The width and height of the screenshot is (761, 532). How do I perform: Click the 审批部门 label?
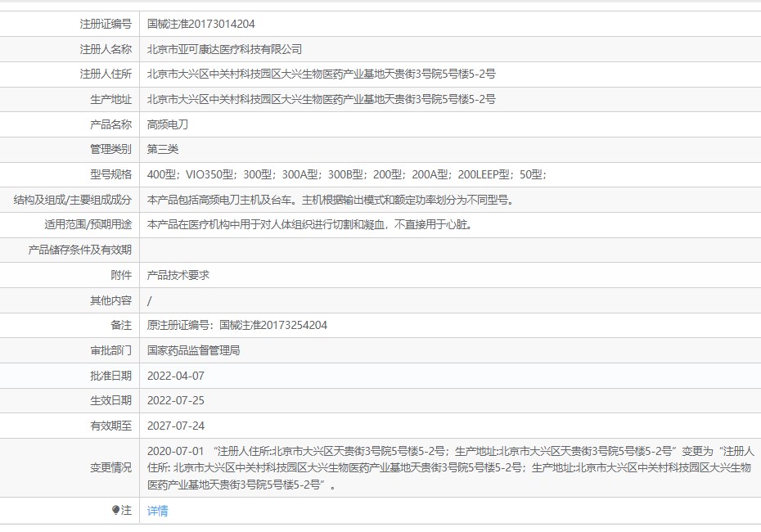tap(110, 350)
